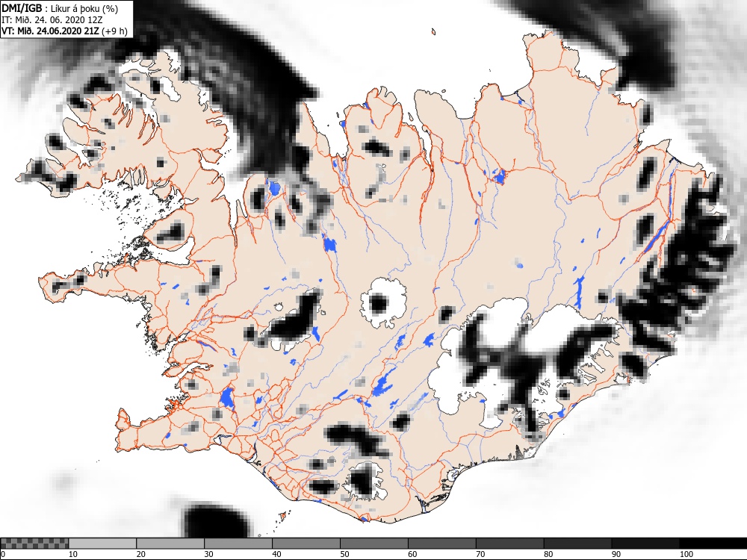Click the 'IT: Mið. 24. 06. 2020 12Z' line
Viewport: 747px width, 560px height.
tap(52, 20)
